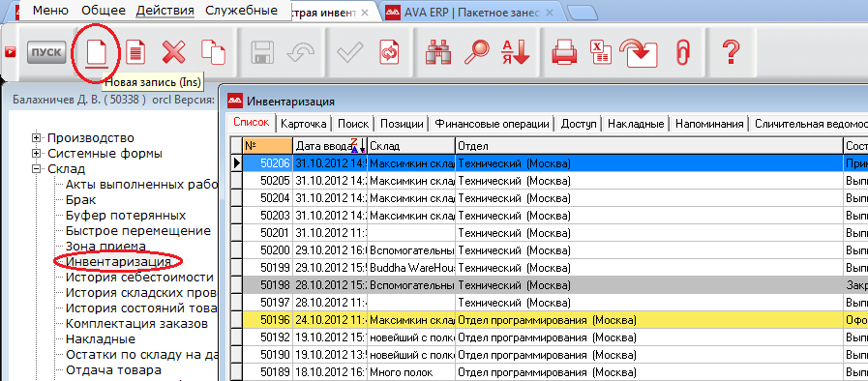
Task: Switch to the Карточка tab
Action: click(x=303, y=124)
